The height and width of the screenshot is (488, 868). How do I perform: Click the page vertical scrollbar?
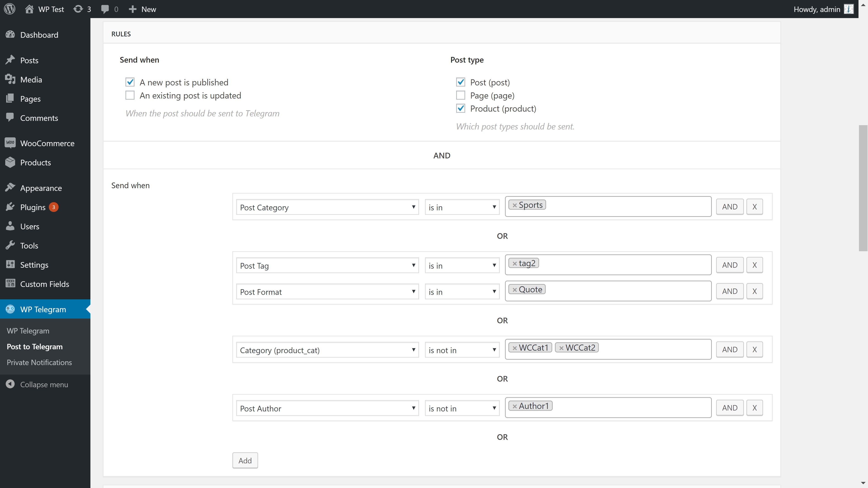click(863, 188)
